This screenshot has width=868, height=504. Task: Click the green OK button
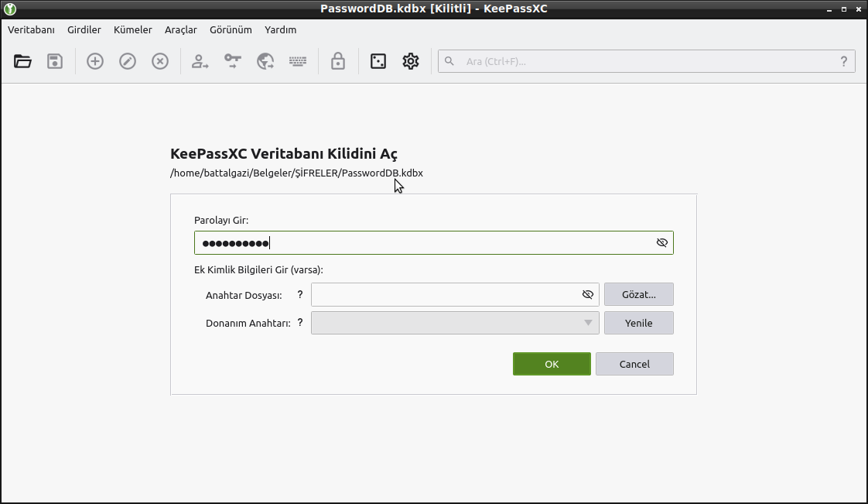552,364
